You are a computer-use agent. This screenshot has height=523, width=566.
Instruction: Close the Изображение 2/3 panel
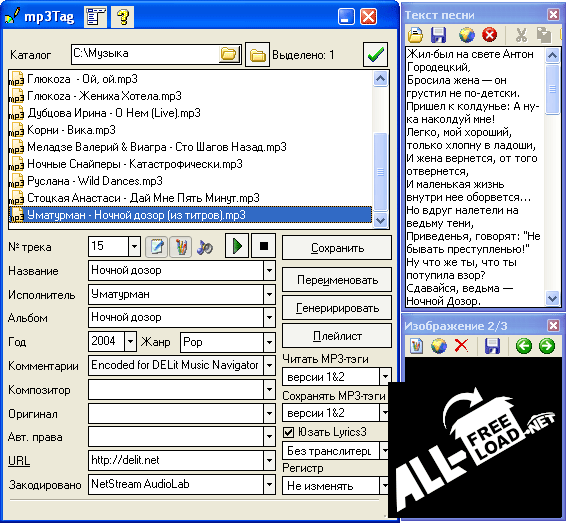(553, 325)
